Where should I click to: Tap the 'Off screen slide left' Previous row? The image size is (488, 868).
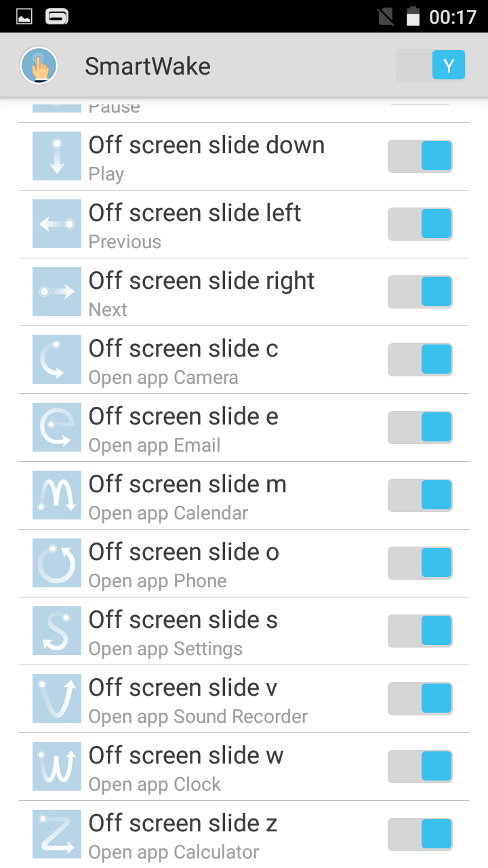(203, 224)
